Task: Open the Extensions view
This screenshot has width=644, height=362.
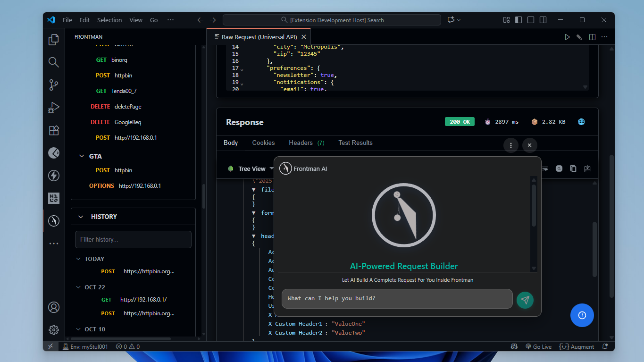Action: [54, 130]
